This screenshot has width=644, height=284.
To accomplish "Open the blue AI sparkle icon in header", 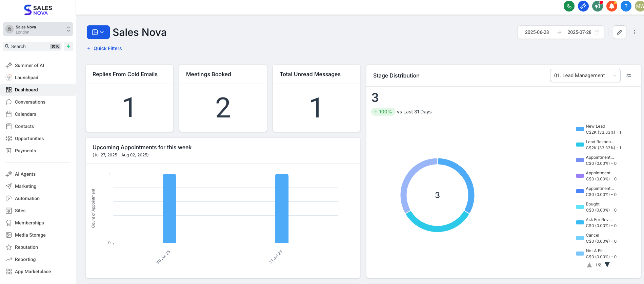I will [x=583, y=6].
